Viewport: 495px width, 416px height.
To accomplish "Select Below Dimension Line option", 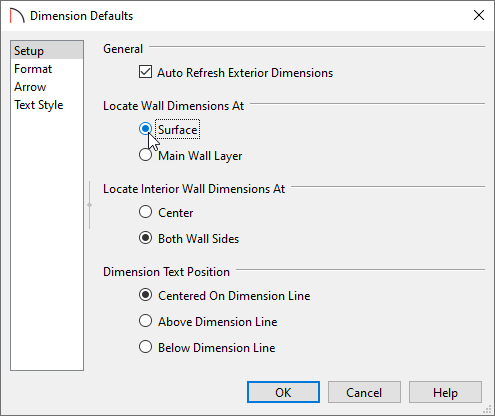I will [145, 347].
